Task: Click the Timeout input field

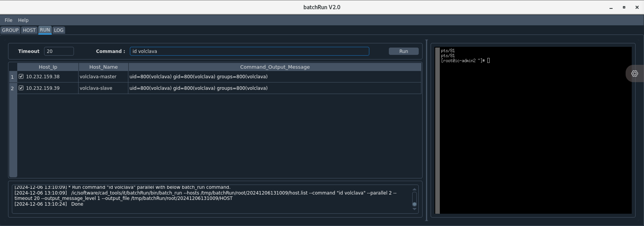Action: pyautogui.click(x=59, y=51)
